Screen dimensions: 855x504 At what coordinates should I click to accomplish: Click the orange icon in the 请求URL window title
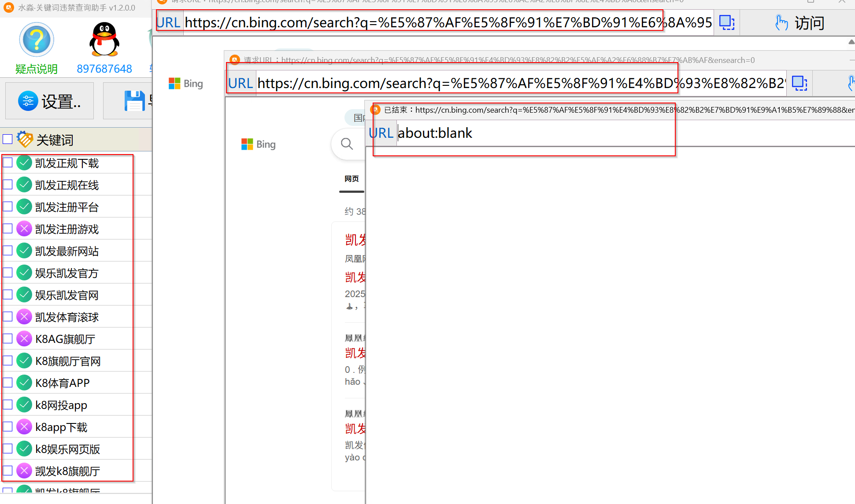tap(235, 60)
